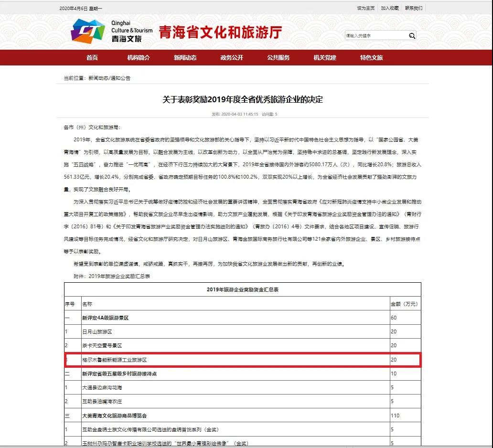493x448 pixels.
Task: Open 政务公开 navigation item
Action: [232, 58]
